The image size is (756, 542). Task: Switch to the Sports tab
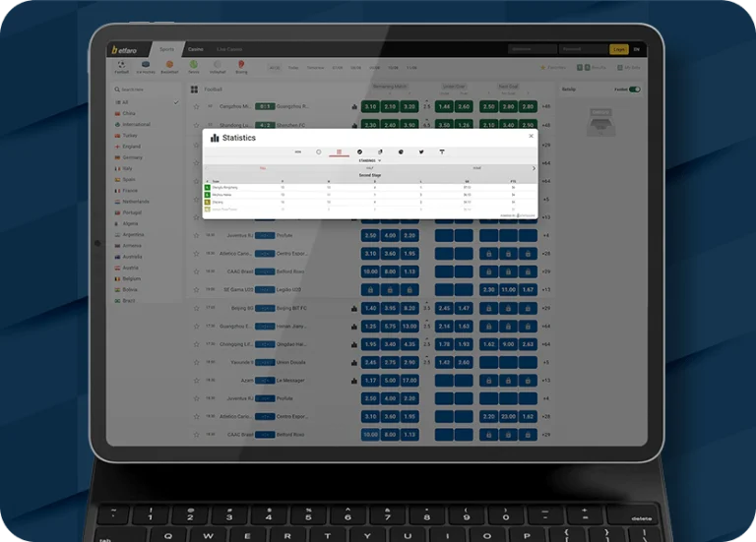[x=166, y=49]
